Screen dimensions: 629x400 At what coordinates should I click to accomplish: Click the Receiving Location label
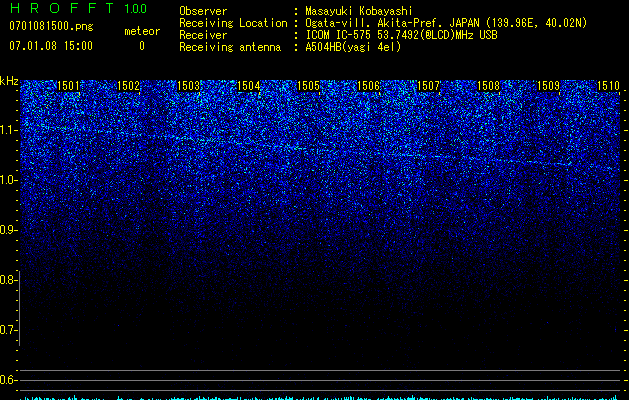coord(233,23)
